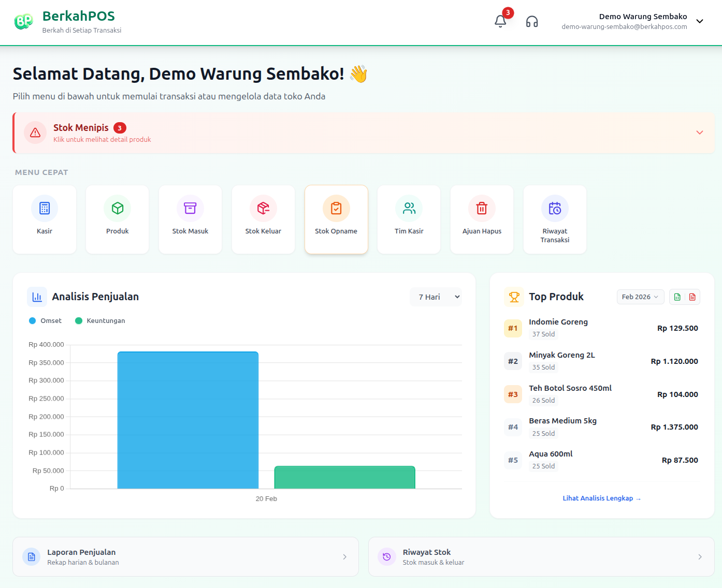Open the Feb 2026 month dropdown
The image size is (722, 588).
point(640,297)
